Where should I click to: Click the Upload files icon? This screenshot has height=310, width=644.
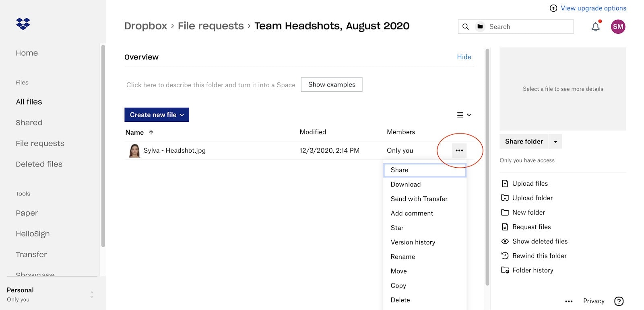click(x=505, y=183)
